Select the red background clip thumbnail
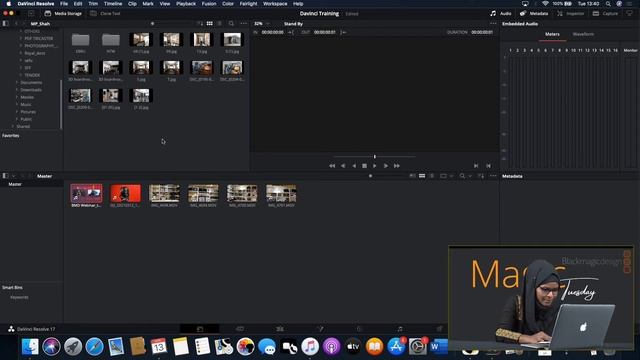Image resolution: width=640 pixels, height=360 pixels. tap(125, 193)
